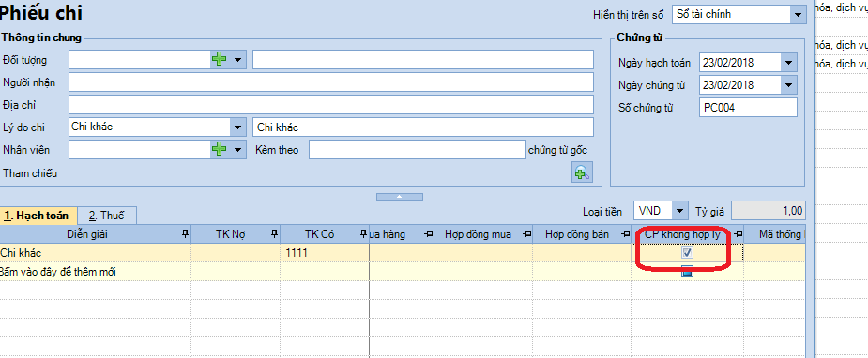Expand the Nhân viên dropdown arrow

[237, 149]
